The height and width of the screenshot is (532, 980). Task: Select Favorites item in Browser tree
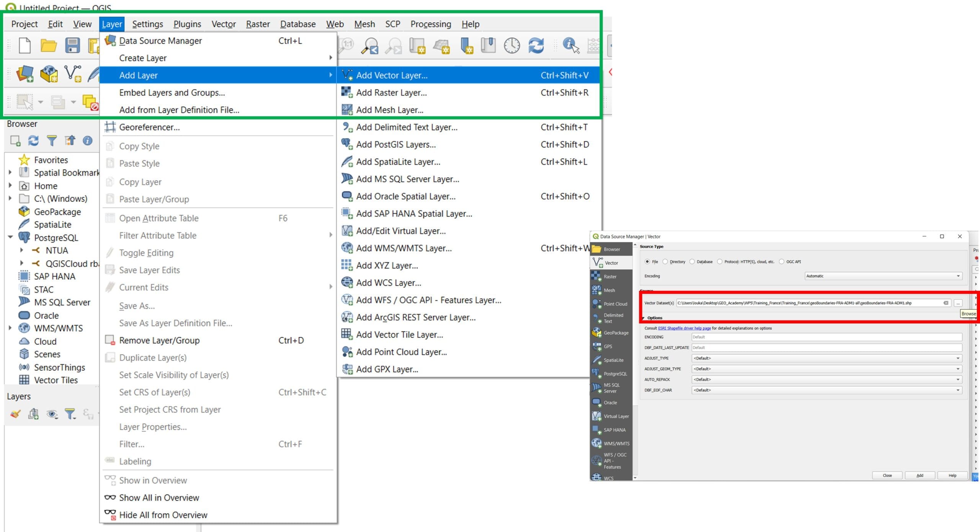[x=43, y=160]
